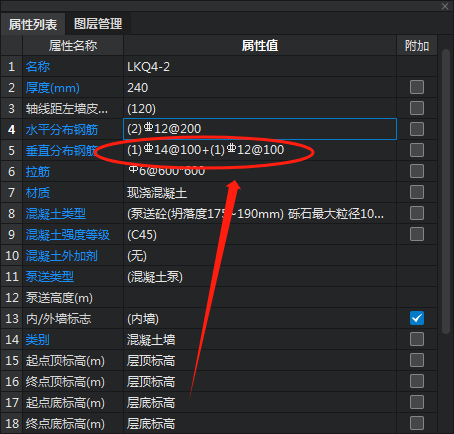Select the 内/外墙标志 value (内墙)
Image resolution: width=454 pixels, height=434 pixels.
(x=260, y=318)
